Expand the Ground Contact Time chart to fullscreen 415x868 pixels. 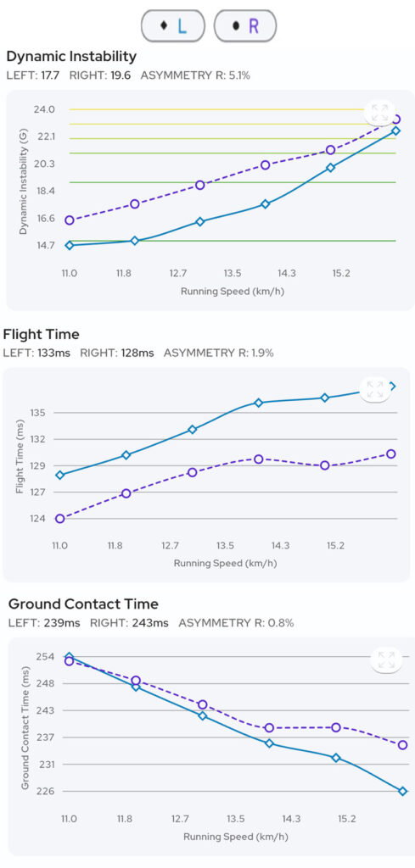click(x=385, y=660)
